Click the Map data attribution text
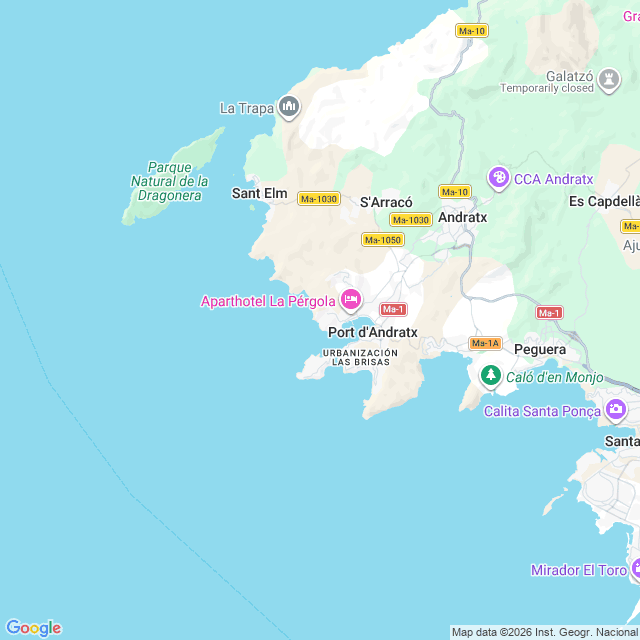This screenshot has height=640, width=640. click(545, 633)
